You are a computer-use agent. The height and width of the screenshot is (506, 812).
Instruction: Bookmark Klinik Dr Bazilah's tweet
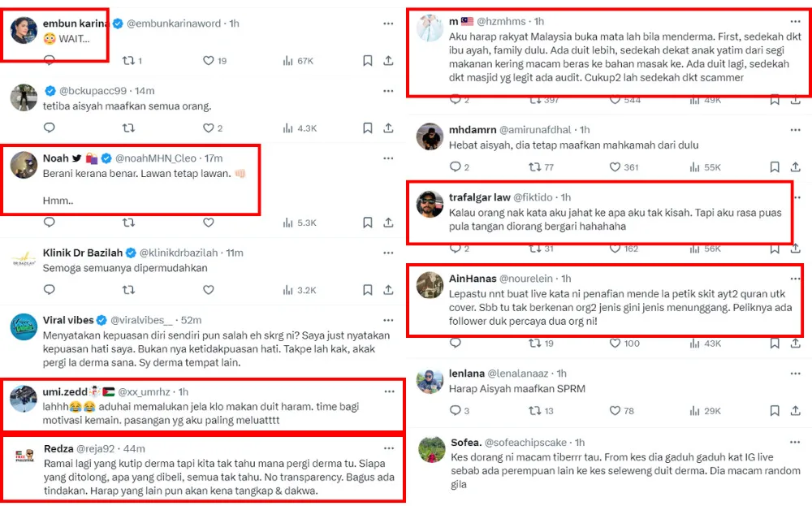368,290
